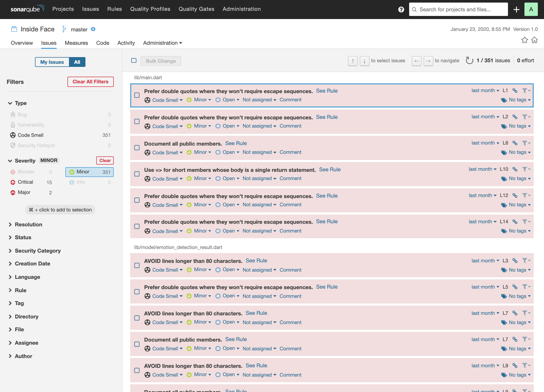Star the Inside Face project

[x=525, y=40]
